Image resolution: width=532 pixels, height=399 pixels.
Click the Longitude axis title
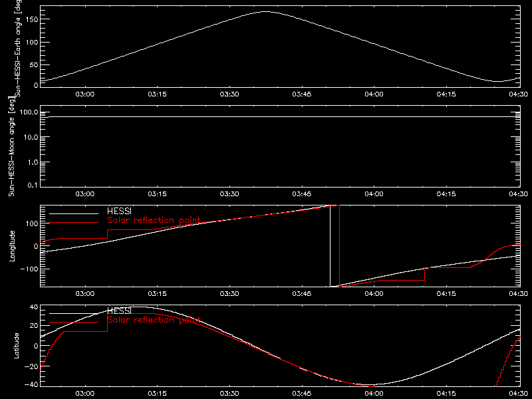tap(12, 246)
